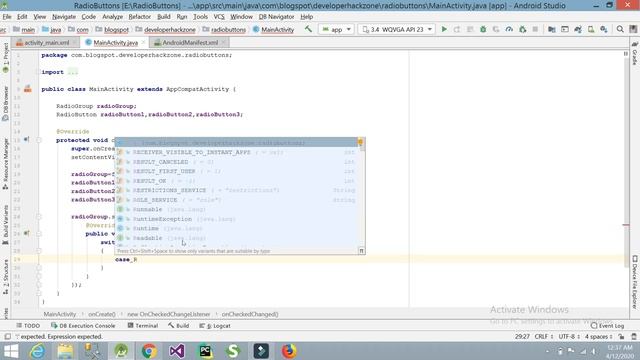Collapse the onCheckedChanged fold marker
This screenshot has height=360, width=640.
[39, 234]
